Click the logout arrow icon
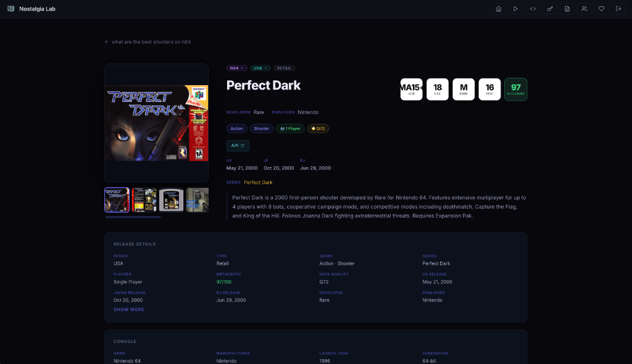 click(618, 9)
